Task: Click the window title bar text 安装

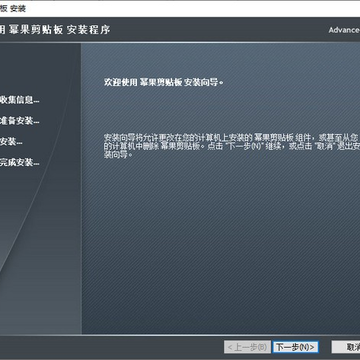Action: click(x=18, y=9)
